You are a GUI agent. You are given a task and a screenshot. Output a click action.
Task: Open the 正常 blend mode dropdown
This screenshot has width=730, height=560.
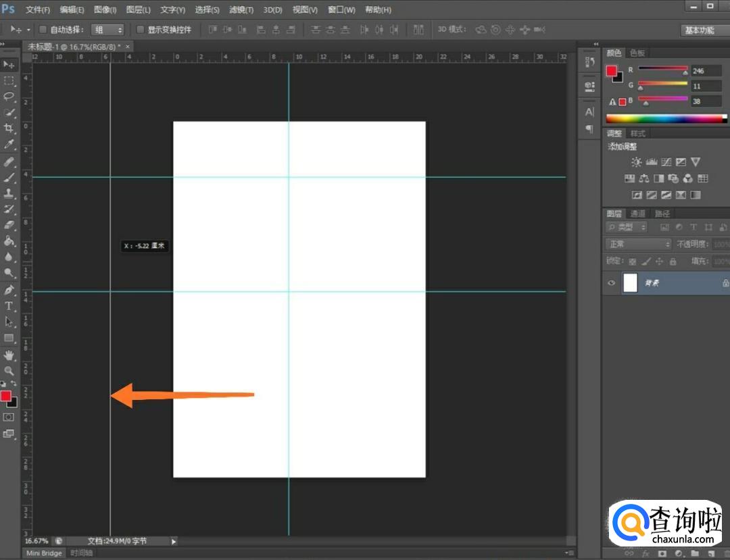click(638, 244)
